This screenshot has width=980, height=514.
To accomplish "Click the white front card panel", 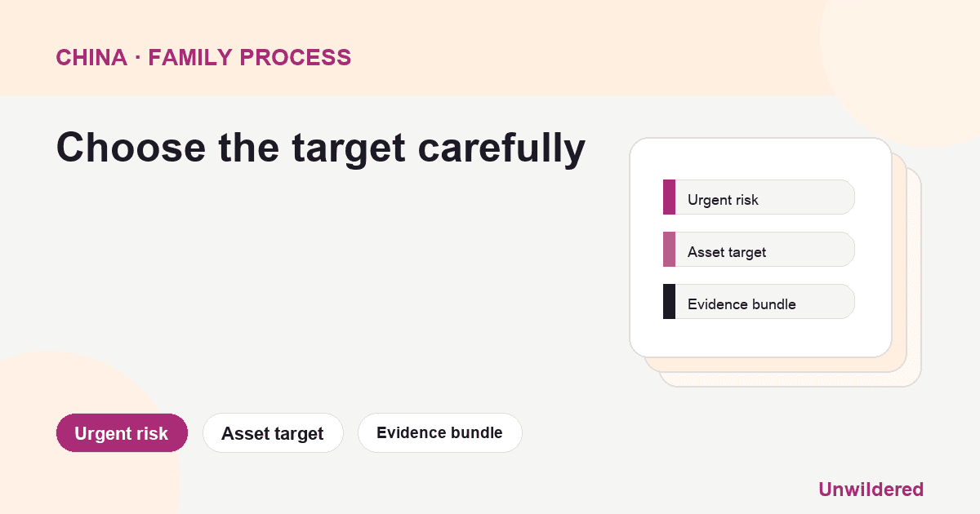I will point(760,247).
